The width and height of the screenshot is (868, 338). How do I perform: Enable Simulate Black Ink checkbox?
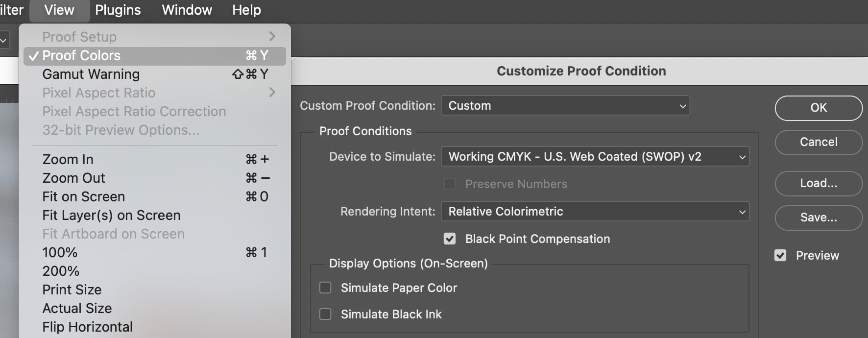(326, 314)
